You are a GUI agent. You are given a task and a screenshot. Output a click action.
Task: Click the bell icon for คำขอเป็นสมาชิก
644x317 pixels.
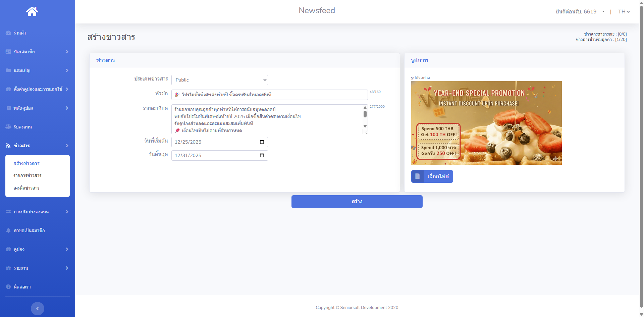coord(8,230)
